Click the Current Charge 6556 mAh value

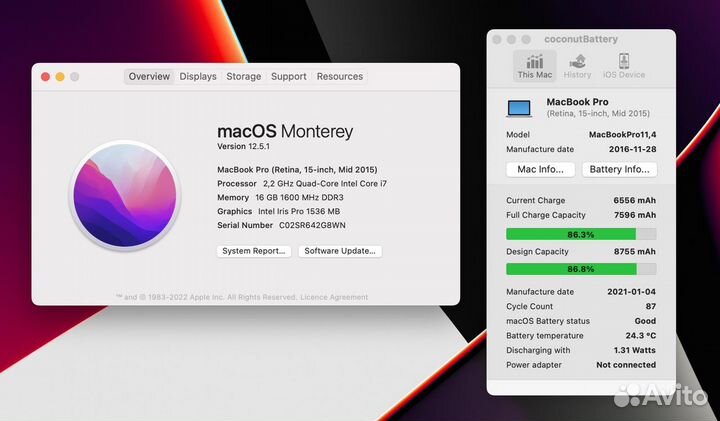click(635, 201)
